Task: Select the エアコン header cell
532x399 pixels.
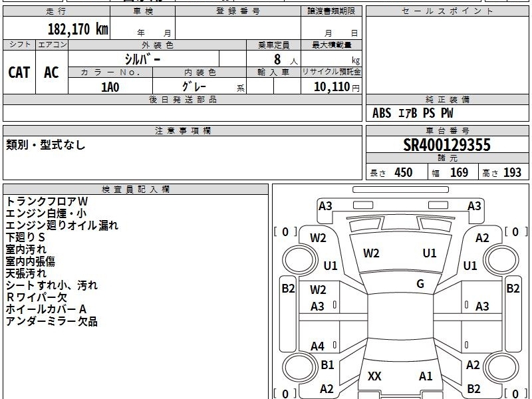Action: [52, 45]
